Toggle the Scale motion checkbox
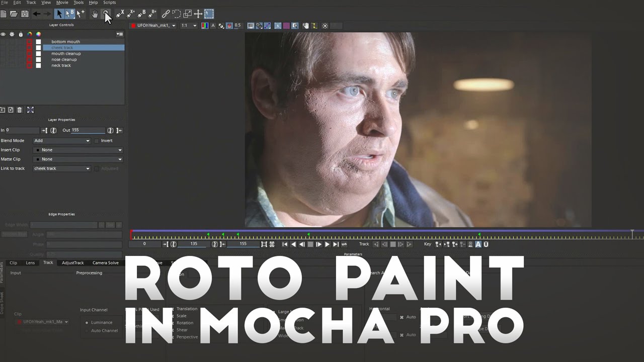This screenshot has width=644, height=362. (173, 316)
